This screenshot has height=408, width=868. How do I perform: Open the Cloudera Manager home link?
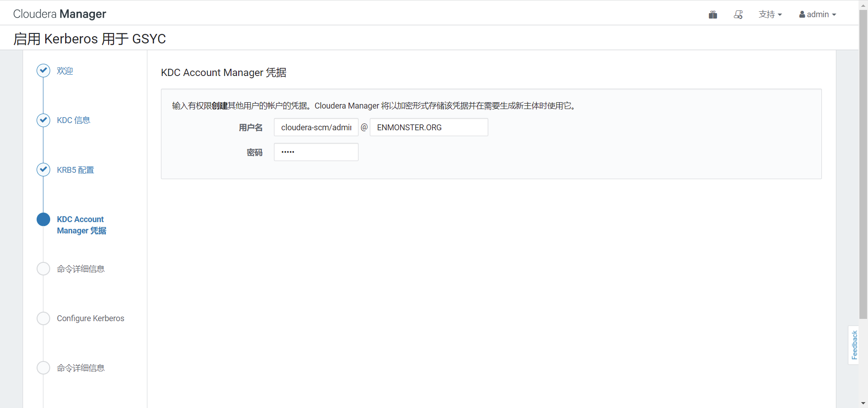pyautogui.click(x=59, y=14)
